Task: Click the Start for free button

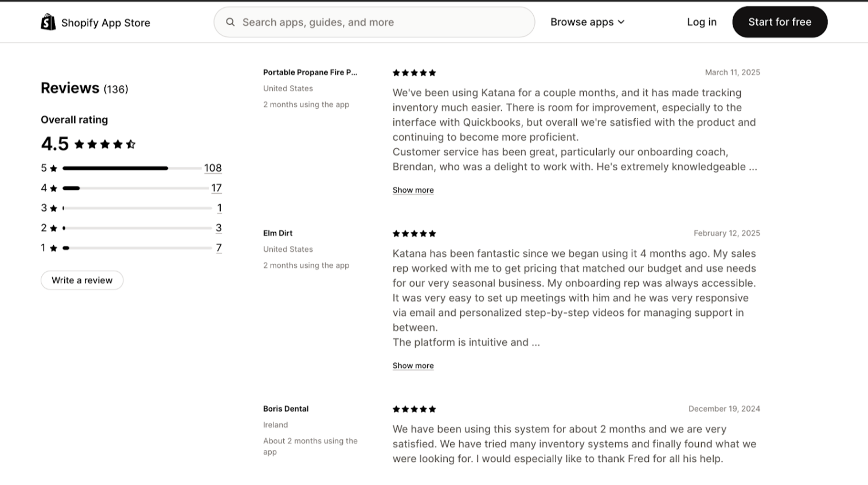Action: coord(779,22)
